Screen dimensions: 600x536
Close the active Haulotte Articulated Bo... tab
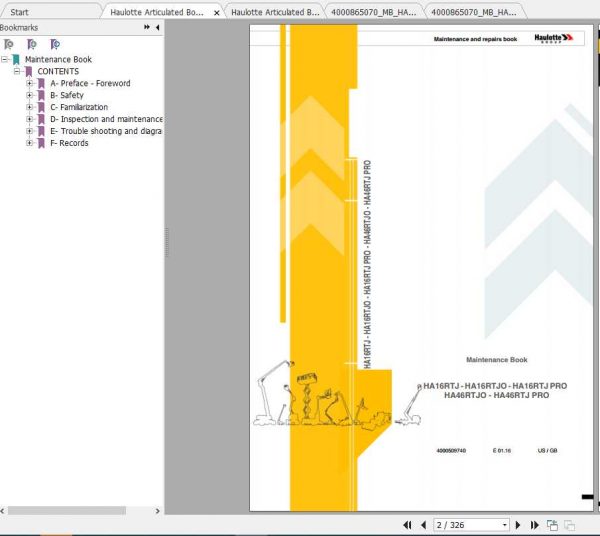point(217,13)
